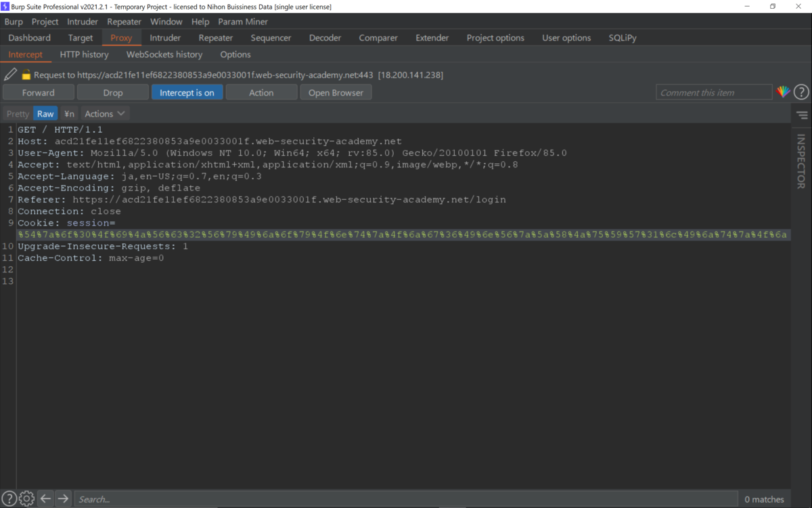Go to previous search match with left arrow
Image resolution: width=812 pixels, height=508 pixels.
45,498
